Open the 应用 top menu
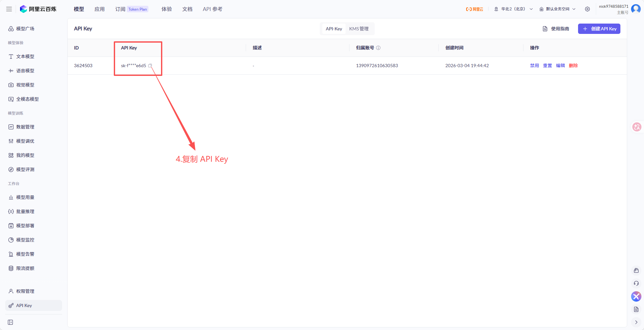The width and height of the screenshot is (644, 330). [x=100, y=9]
